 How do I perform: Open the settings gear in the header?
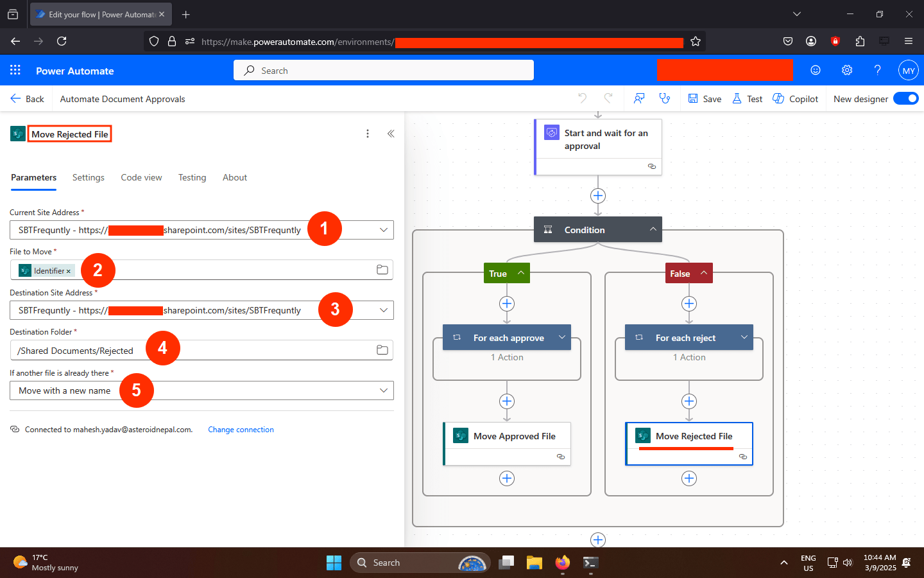click(847, 70)
